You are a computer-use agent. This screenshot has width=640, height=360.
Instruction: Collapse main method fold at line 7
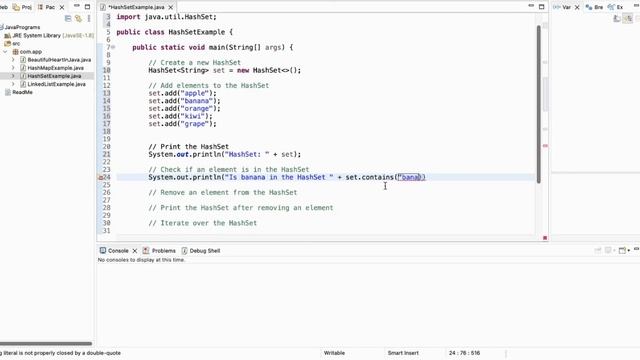pos(113,47)
